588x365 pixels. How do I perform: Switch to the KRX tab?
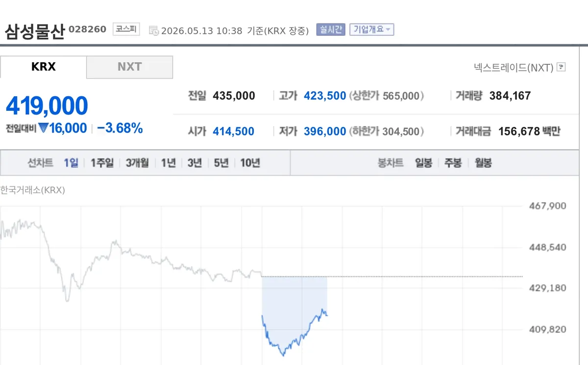tap(43, 67)
